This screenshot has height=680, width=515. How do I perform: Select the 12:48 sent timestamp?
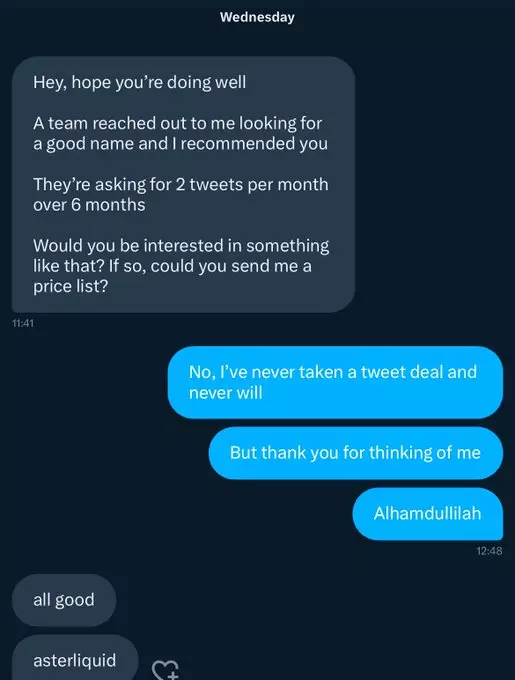pos(489,551)
